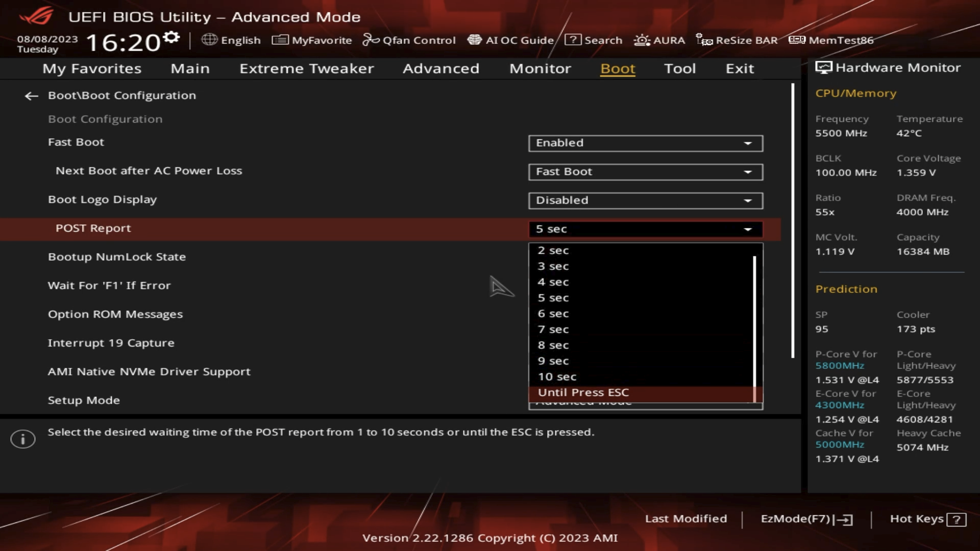Viewport: 980px width, 551px height.
Task: Choose 3 sec from the list
Action: click(x=553, y=266)
